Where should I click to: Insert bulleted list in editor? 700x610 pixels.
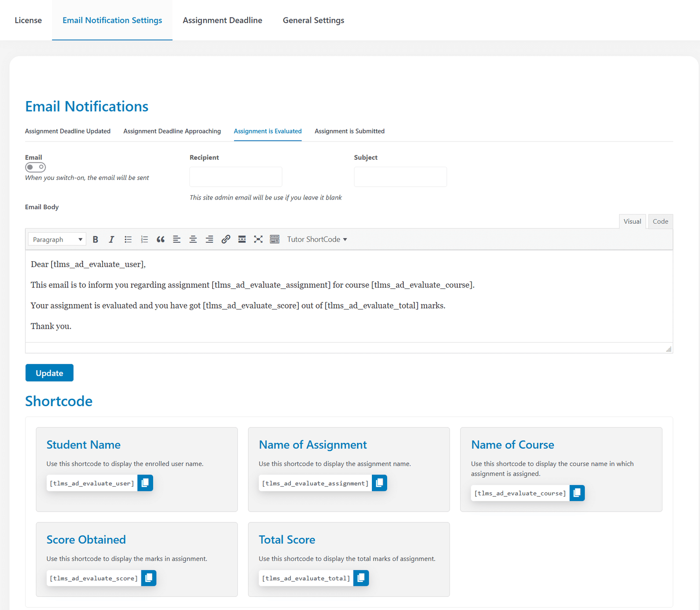coord(128,239)
